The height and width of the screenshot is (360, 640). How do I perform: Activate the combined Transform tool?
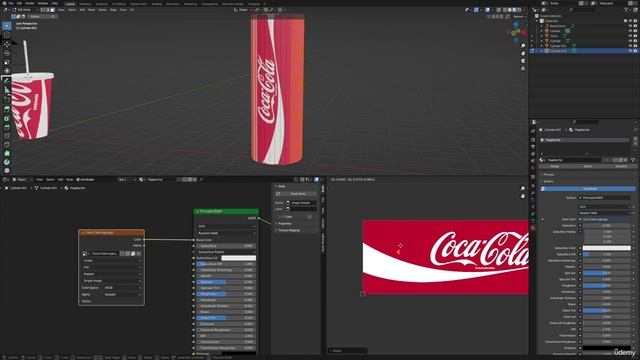coord(7,71)
